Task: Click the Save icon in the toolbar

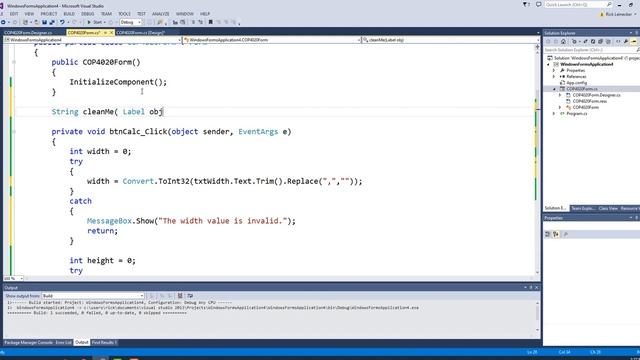Action: point(44,22)
